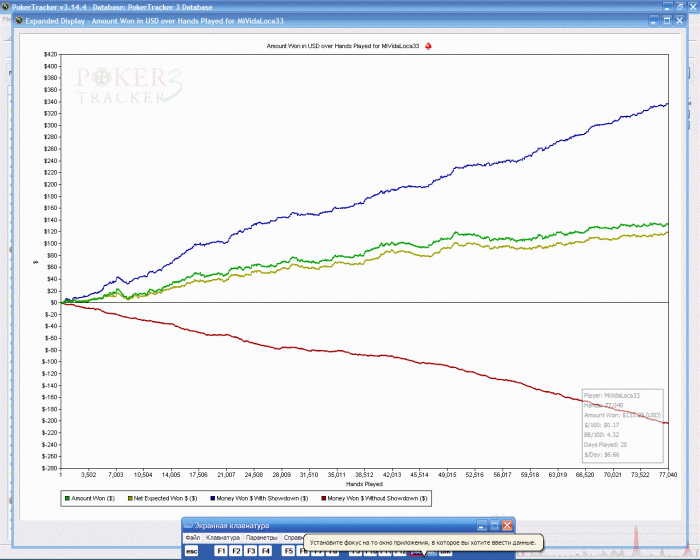Open the Клавиатура menu in on-screen keyboard
The height and width of the screenshot is (560, 700).
click(x=223, y=538)
